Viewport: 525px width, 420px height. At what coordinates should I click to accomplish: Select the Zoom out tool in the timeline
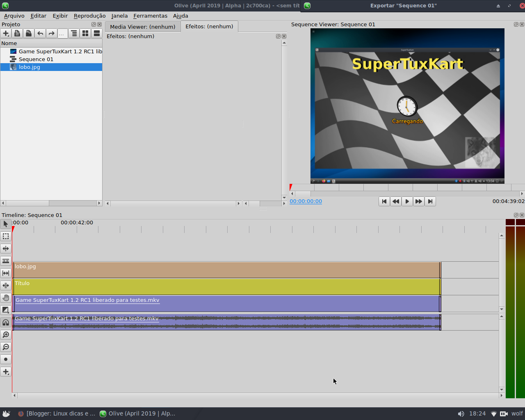[x=6, y=347]
